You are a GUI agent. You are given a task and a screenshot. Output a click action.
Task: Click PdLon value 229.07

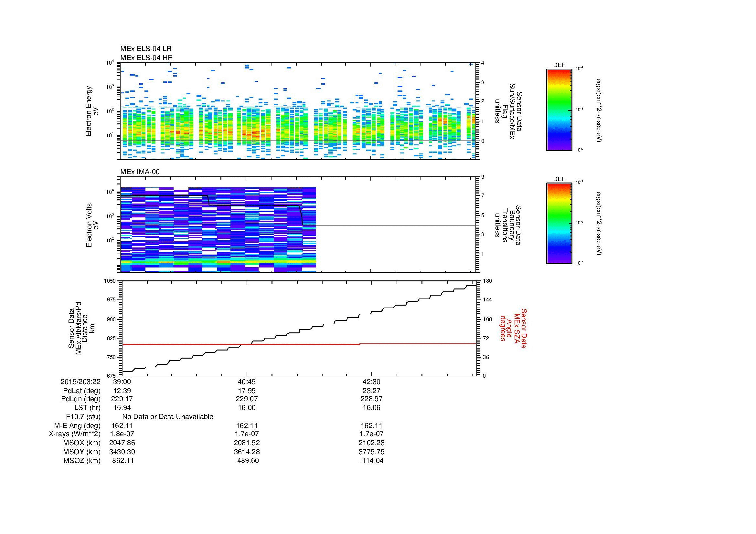[247, 399]
